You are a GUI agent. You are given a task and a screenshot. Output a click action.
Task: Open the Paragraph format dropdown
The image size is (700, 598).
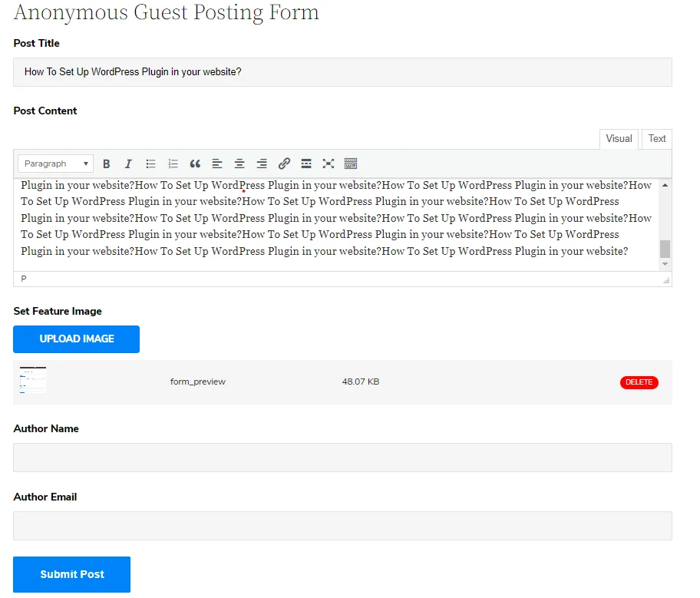[x=56, y=164]
